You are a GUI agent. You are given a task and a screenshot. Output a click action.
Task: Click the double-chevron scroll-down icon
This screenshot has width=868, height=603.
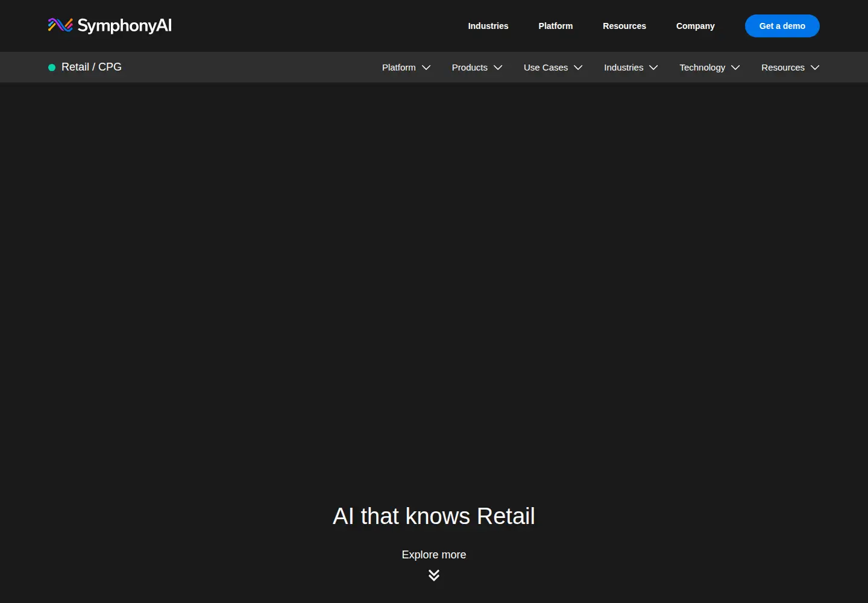[x=434, y=575]
